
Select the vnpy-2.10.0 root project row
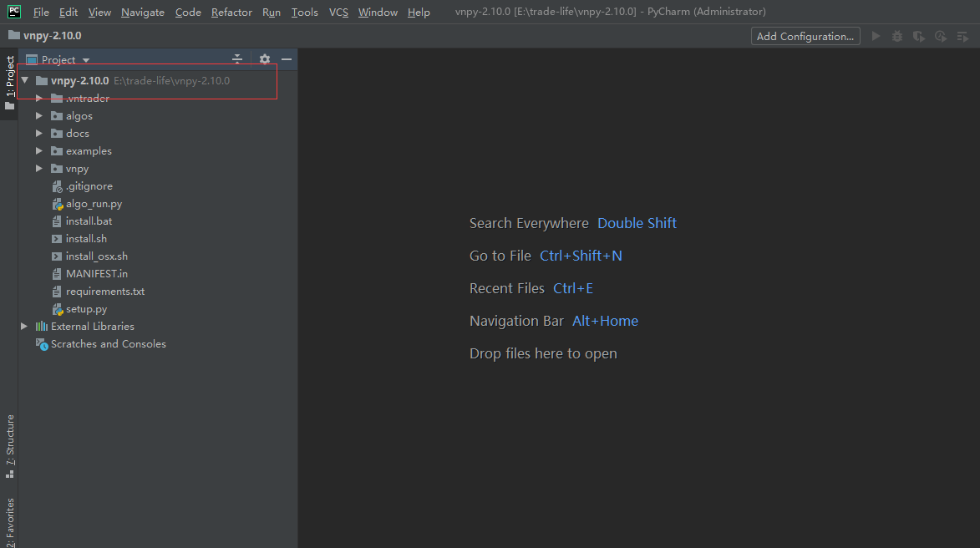[x=158, y=80]
